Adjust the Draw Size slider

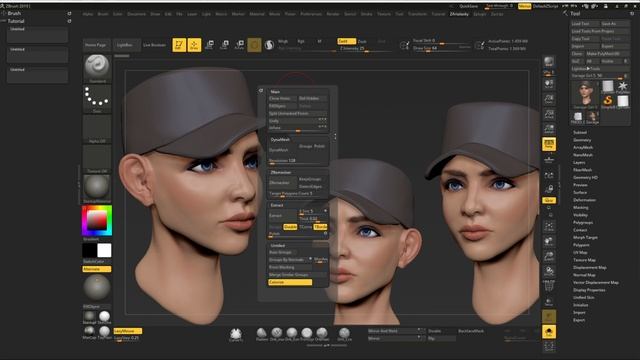442,49
